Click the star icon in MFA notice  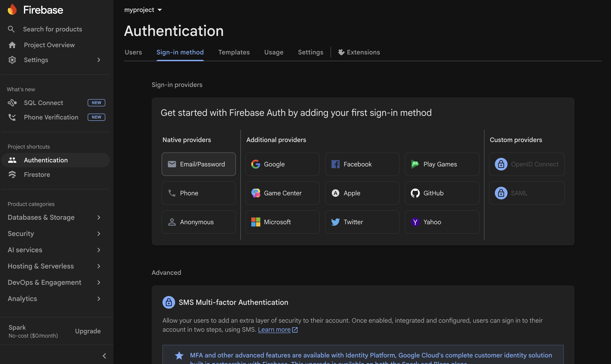(179, 355)
